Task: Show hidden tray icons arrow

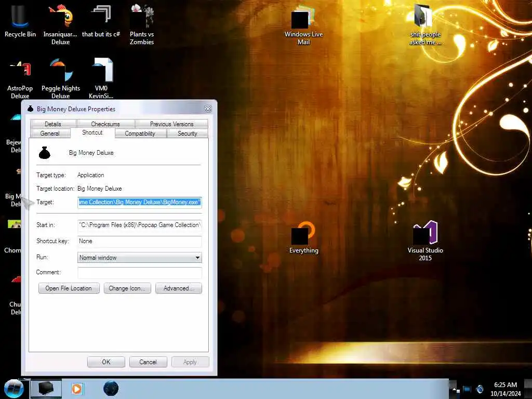Action: coord(455,389)
